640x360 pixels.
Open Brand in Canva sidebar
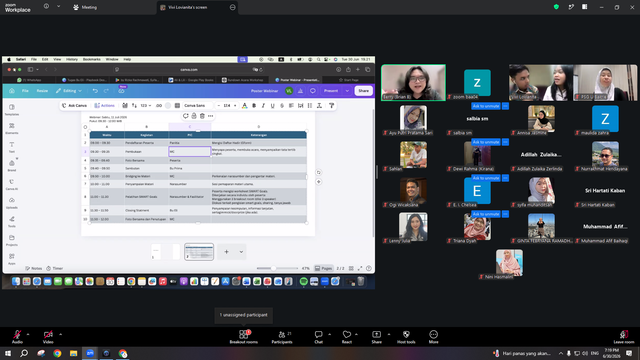12,165
